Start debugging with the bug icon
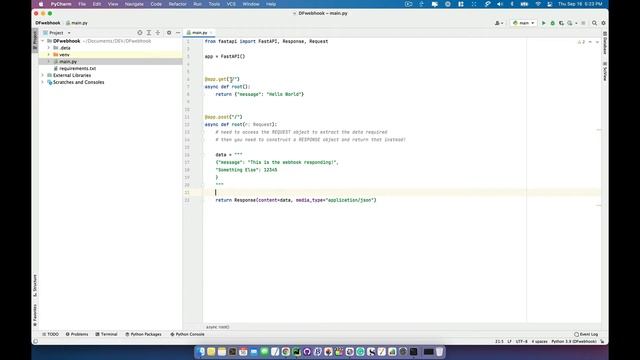This screenshot has width=640, height=360. (552, 23)
